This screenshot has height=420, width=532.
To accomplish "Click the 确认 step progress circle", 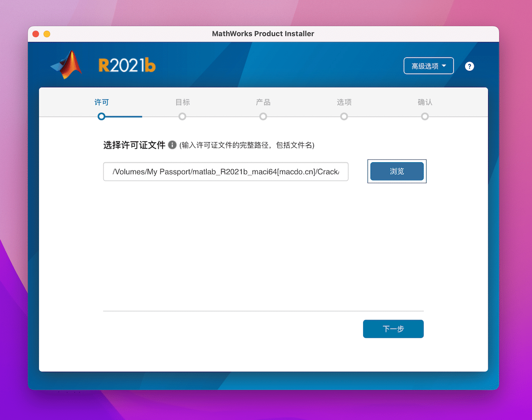I will tap(425, 117).
